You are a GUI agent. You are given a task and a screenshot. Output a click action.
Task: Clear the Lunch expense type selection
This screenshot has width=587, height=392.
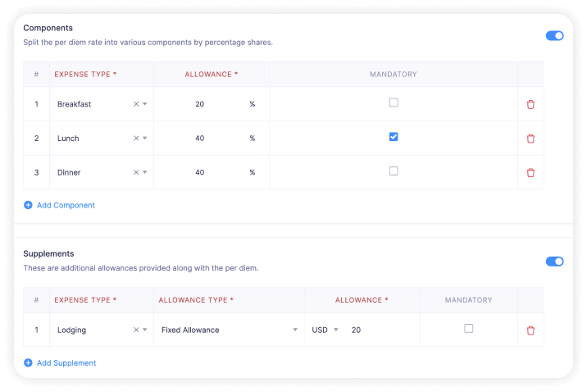(136, 139)
